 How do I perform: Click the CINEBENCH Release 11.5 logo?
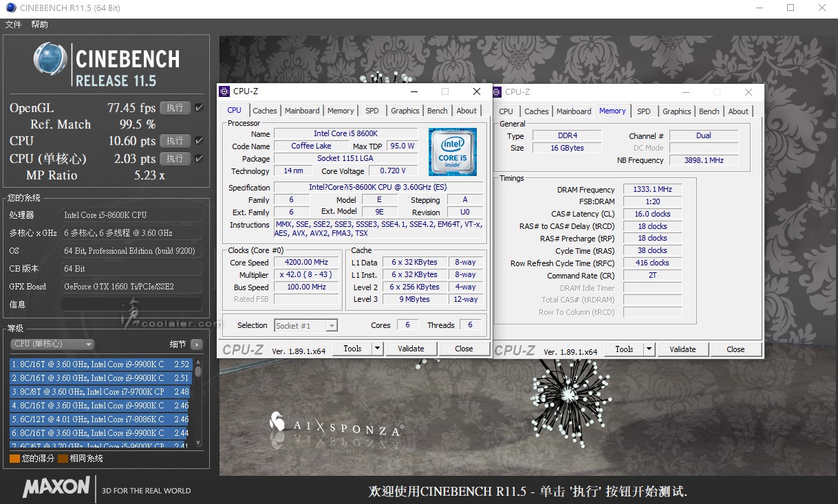click(107, 65)
